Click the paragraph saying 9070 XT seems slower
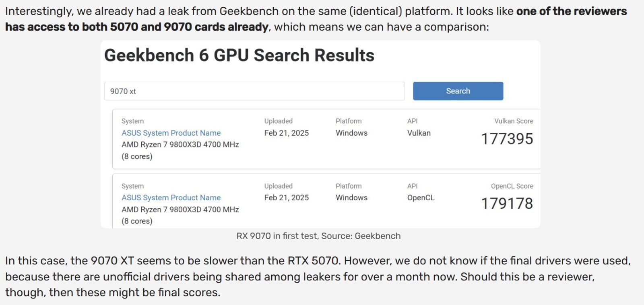The height and width of the screenshot is (305, 644). [318, 277]
